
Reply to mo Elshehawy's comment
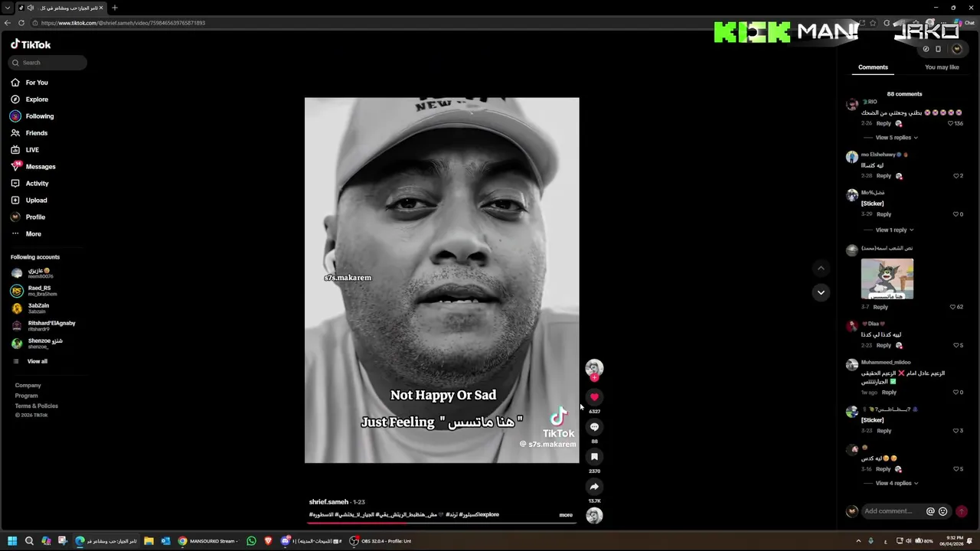click(x=884, y=176)
